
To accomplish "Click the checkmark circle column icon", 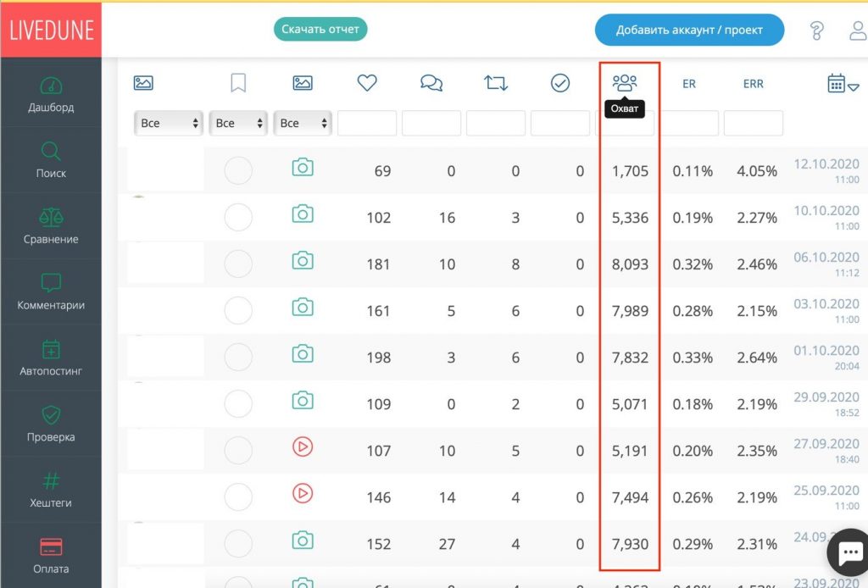I will 559,83.
